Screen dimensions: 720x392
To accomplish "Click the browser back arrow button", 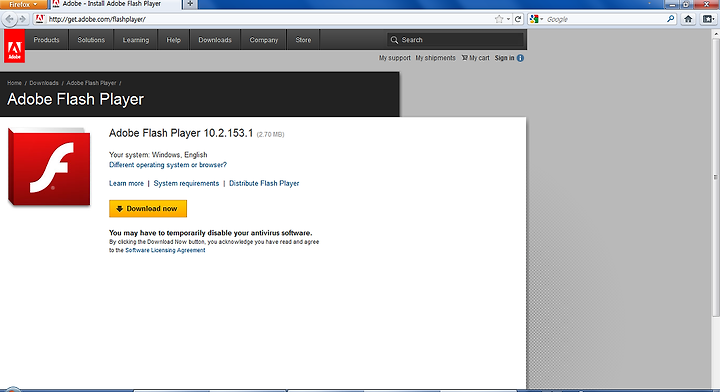I will pyautogui.click(x=10, y=19).
